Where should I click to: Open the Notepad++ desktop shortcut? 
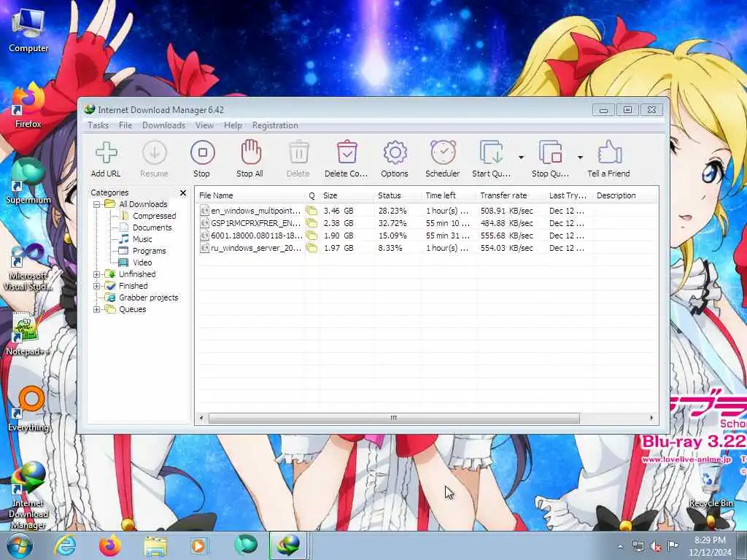pyautogui.click(x=27, y=333)
